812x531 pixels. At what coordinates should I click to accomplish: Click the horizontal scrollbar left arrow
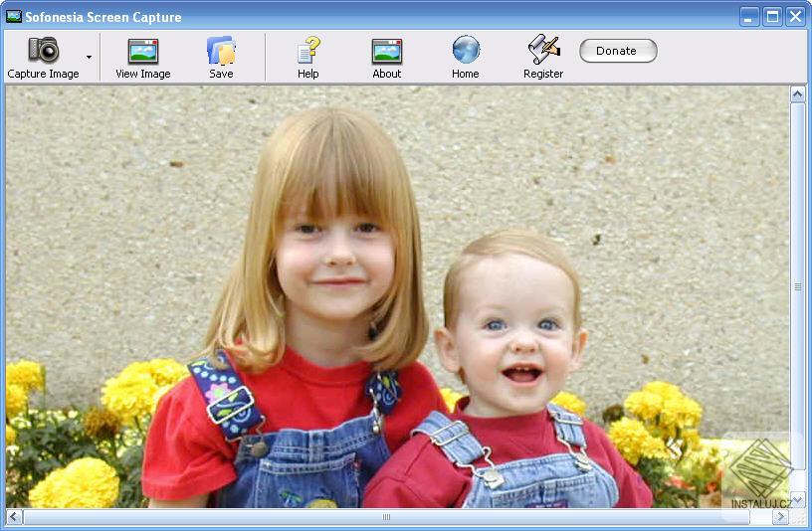(14, 516)
